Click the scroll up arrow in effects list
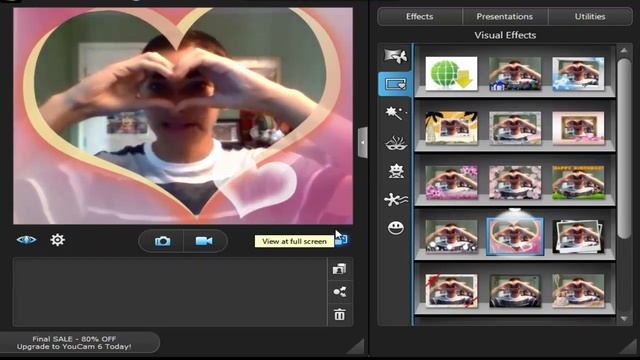640x360 pixels. pyautogui.click(x=624, y=51)
